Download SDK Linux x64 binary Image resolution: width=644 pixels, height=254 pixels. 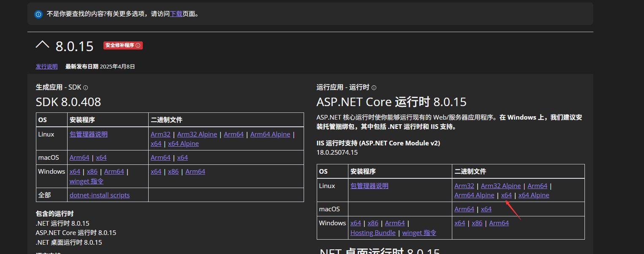(156, 143)
